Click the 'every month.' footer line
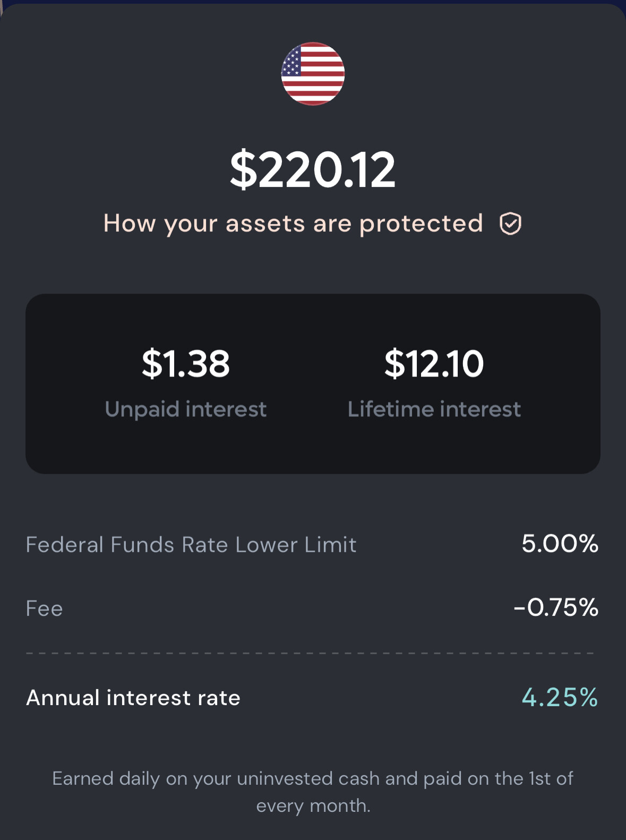Viewport: 626px width, 840px height. pyautogui.click(x=313, y=805)
